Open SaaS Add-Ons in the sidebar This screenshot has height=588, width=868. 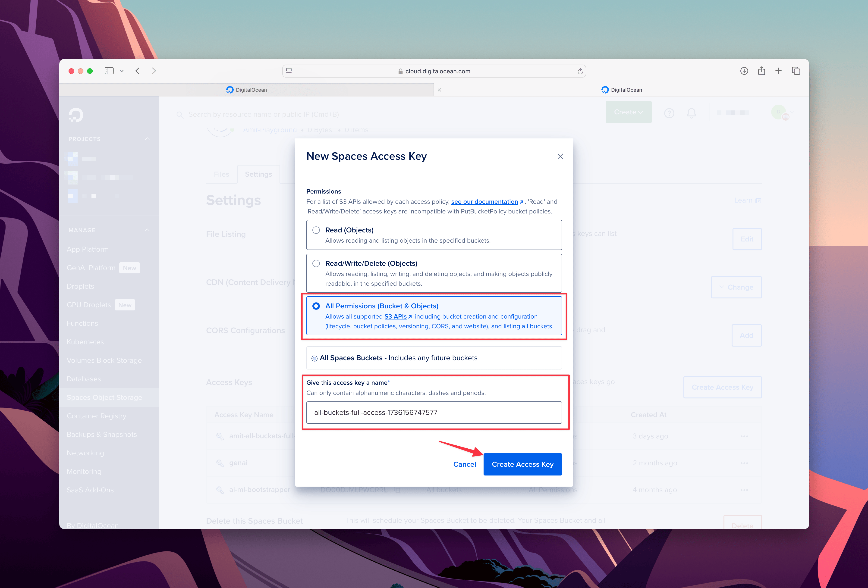click(90, 490)
